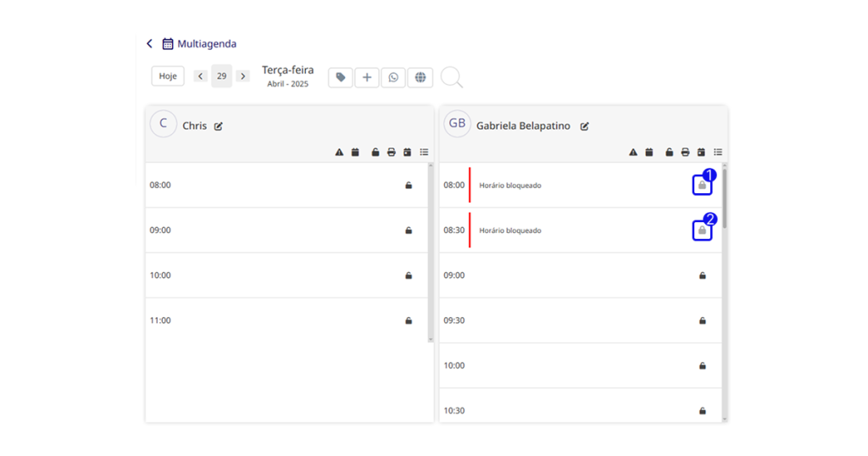Edit Chris's name with pencil icon
This screenshot has width=868, height=456.
(219, 126)
